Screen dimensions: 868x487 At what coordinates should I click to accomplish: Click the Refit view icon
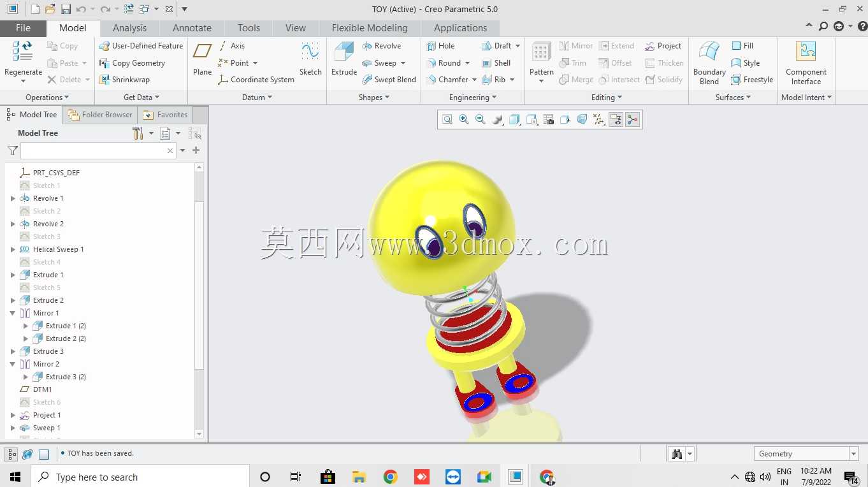click(x=447, y=119)
